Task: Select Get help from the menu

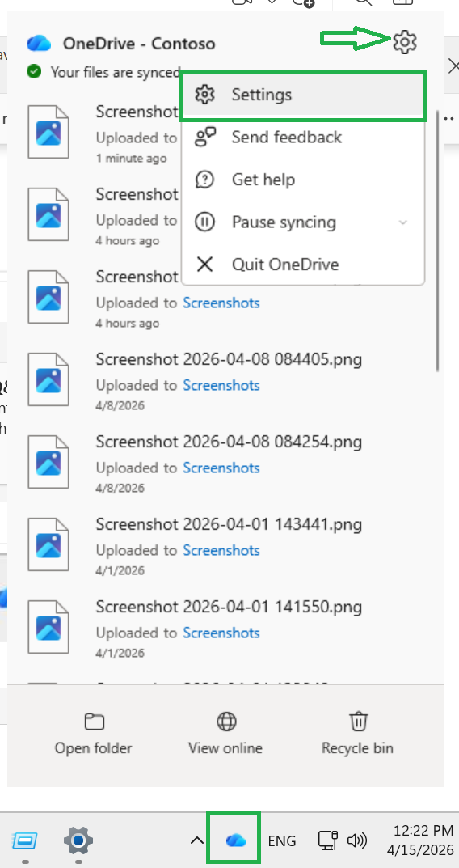Action: [x=303, y=180]
